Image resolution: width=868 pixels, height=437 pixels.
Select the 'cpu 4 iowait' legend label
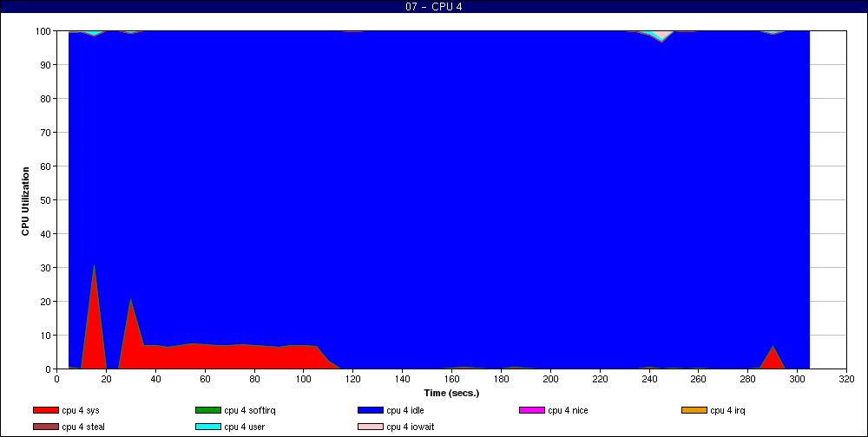pyautogui.click(x=411, y=427)
